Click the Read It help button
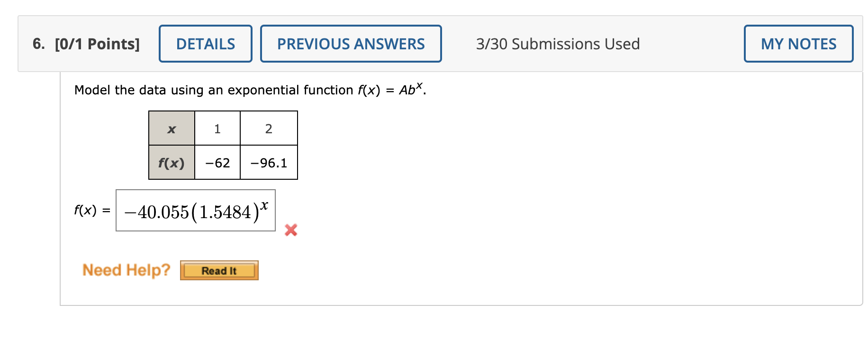 pos(219,270)
